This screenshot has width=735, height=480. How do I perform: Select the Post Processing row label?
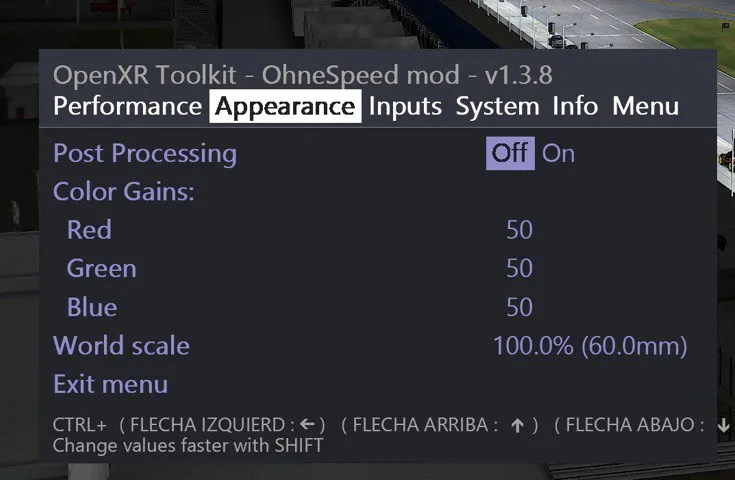(145, 153)
